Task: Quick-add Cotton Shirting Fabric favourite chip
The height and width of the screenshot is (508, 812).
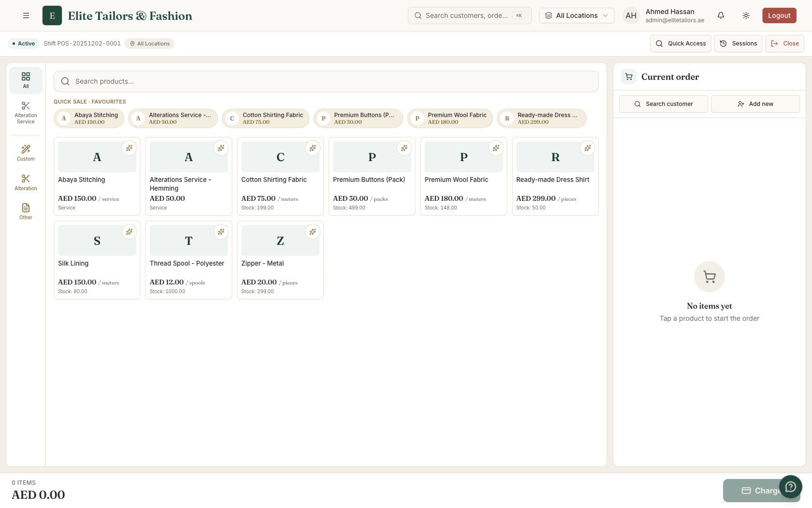Action: pyautogui.click(x=265, y=119)
